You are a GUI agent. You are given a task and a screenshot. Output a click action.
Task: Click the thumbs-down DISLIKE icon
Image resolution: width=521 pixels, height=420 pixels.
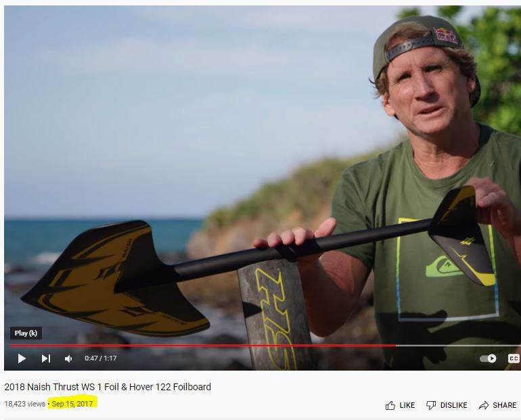tap(431, 405)
